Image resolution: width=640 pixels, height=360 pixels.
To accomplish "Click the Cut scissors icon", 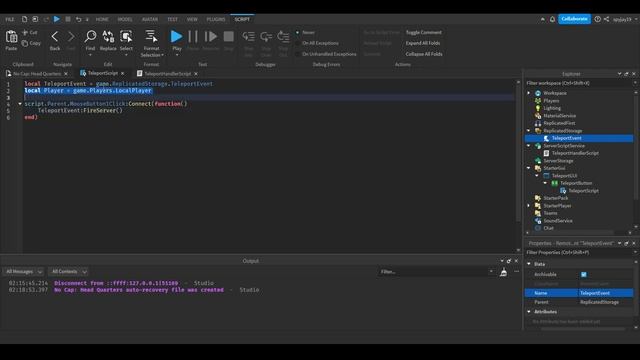I will pyautogui.click(x=25, y=32).
